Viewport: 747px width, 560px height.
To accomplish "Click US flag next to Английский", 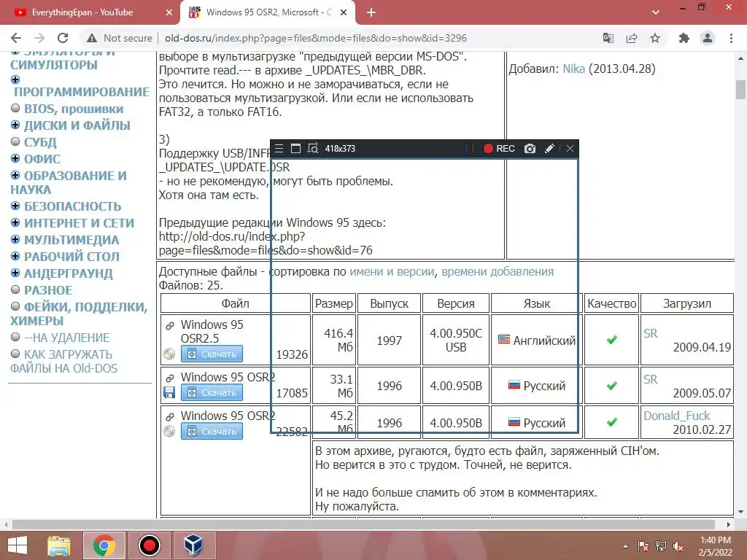I will tap(504, 340).
